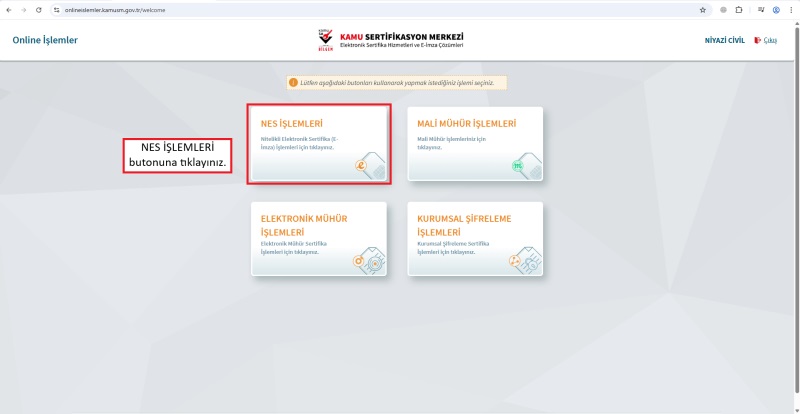The height and width of the screenshot is (414, 800).
Task: Click the site information icon in address bar
Action: click(56, 9)
